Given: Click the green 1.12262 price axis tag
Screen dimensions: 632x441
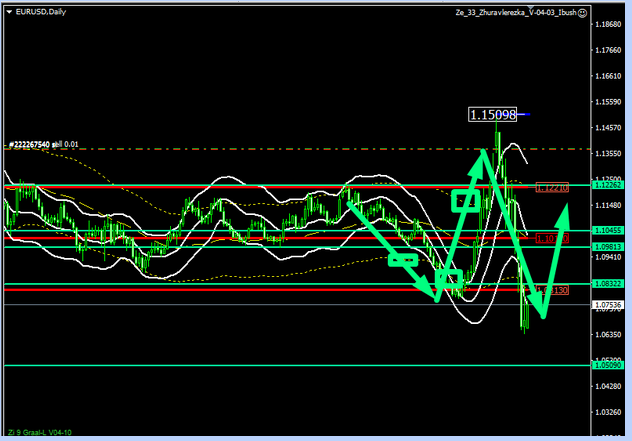Looking at the screenshot, I should (x=608, y=185).
